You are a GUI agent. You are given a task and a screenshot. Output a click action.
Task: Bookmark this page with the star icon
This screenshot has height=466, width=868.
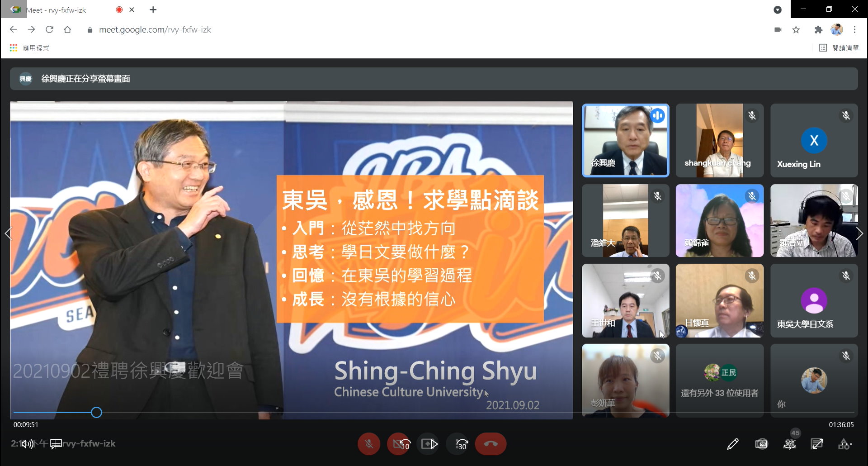[796, 30]
